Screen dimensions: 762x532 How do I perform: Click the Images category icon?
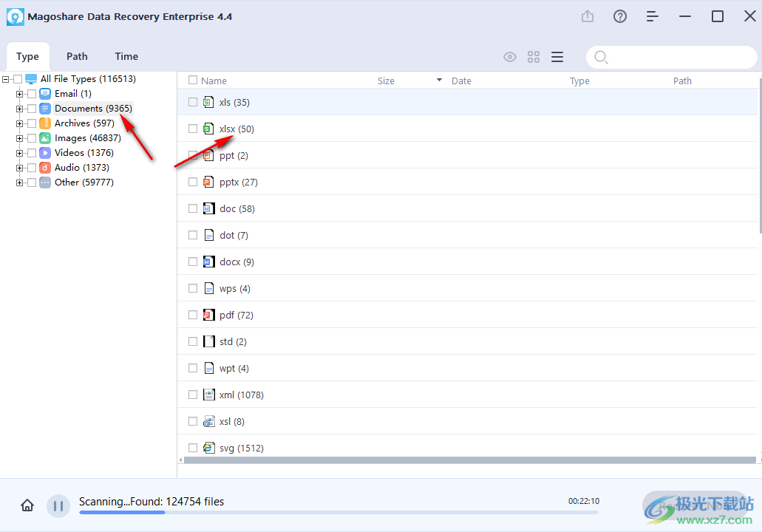click(x=45, y=138)
